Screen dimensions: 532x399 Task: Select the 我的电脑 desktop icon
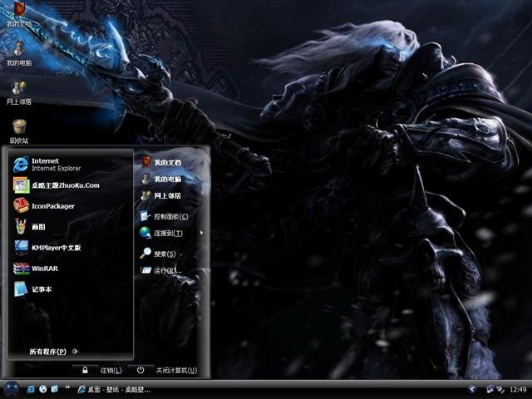[x=19, y=53]
